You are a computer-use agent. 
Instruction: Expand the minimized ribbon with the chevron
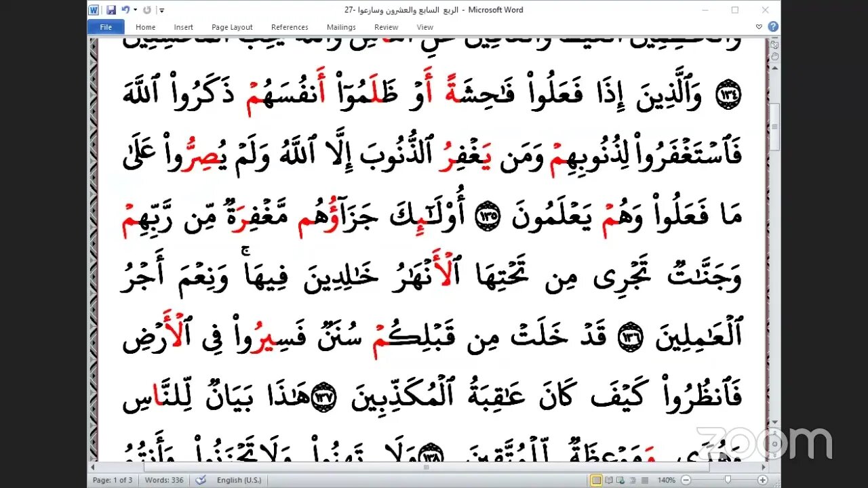coord(759,27)
